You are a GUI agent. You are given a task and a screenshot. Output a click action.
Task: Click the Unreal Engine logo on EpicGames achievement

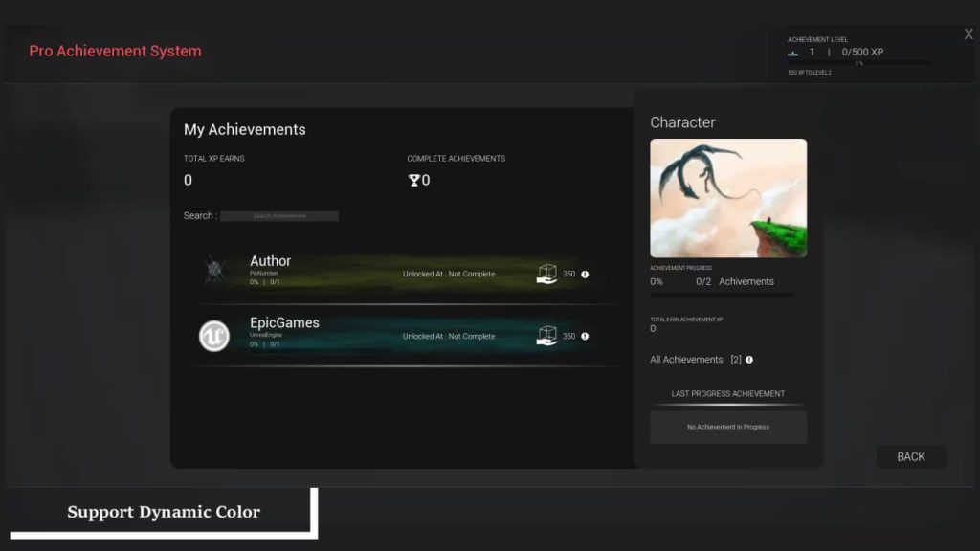coord(213,336)
